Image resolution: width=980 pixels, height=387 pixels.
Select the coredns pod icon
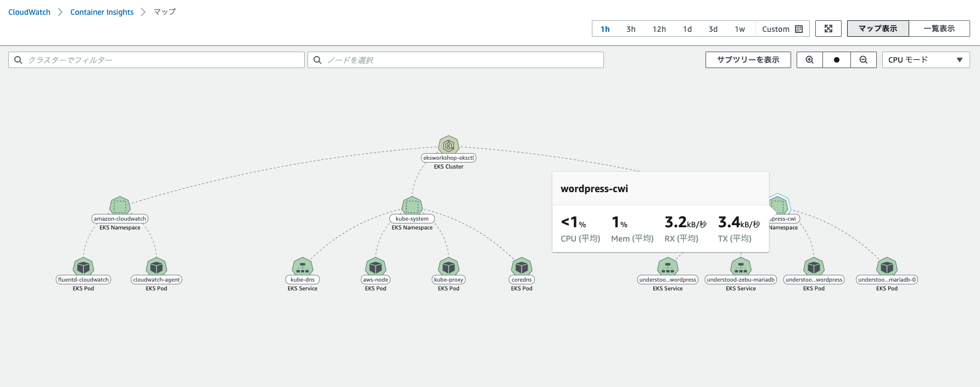(x=522, y=267)
